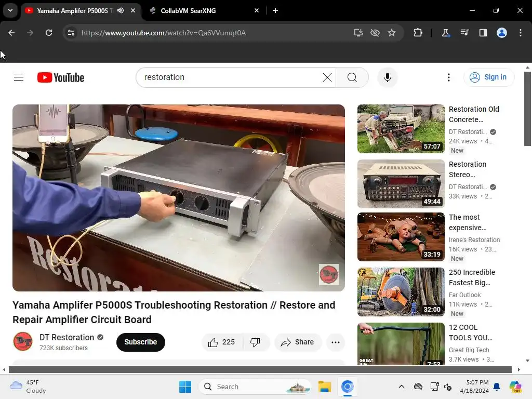Open notifications bell in system tray
Image resolution: width=532 pixels, height=399 pixels.
[x=497, y=387]
